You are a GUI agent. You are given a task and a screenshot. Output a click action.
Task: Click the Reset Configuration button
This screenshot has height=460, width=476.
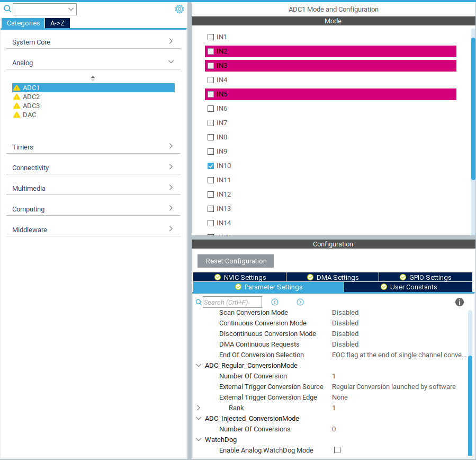pyautogui.click(x=236, y=261)
